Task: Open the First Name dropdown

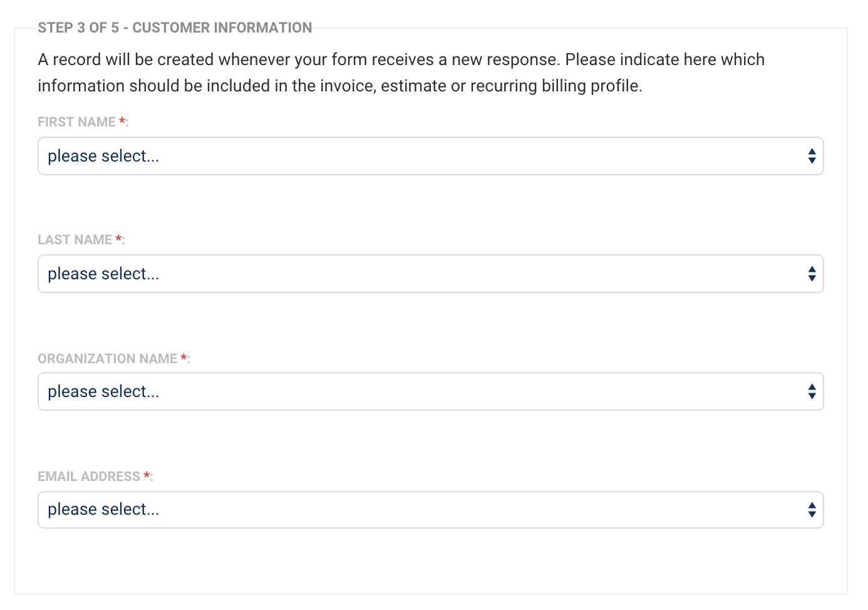Action: 430,156
